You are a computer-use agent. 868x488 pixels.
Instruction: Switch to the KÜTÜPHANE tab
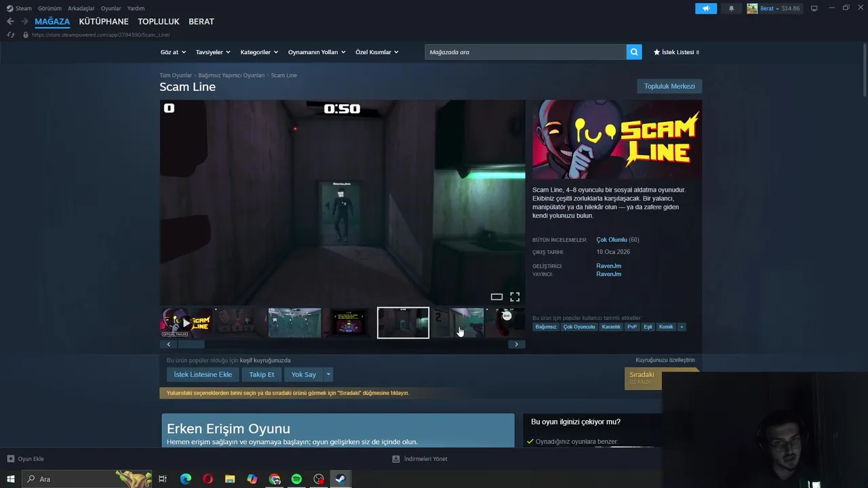click(x=104, y=22)
